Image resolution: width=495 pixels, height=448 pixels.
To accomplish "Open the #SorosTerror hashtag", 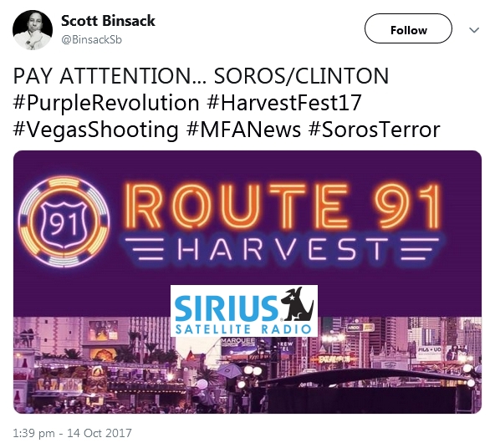I will click(x=374, y=130).
